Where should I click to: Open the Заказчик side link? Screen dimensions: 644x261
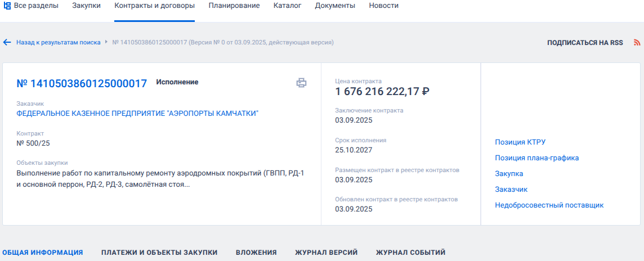coord(511,190)
